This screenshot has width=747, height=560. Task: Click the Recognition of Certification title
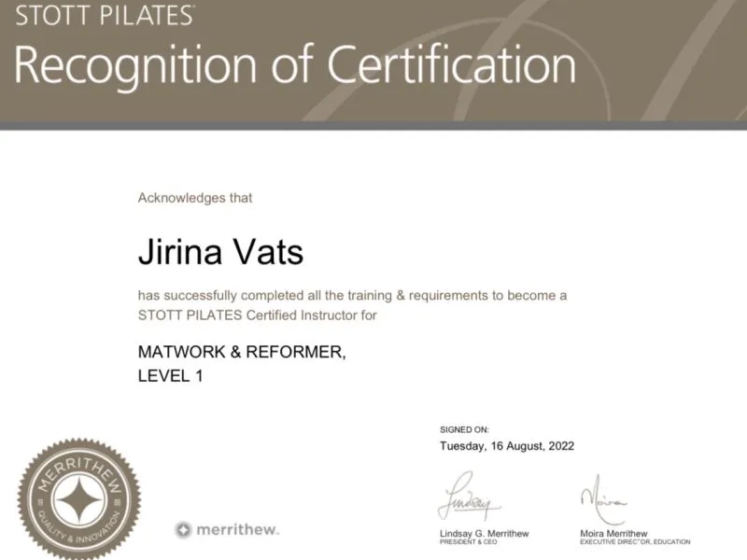(295, 66)
